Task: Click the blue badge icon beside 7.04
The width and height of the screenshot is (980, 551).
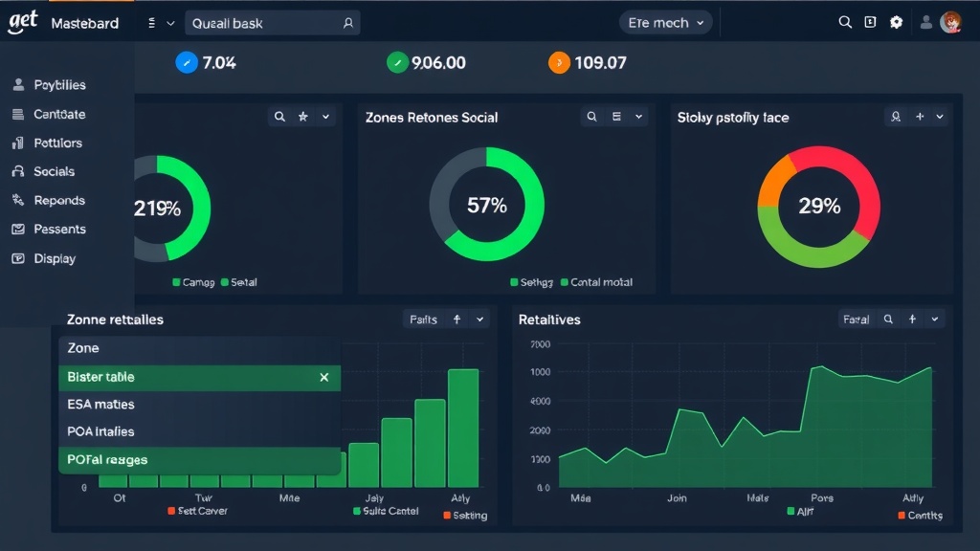Action: point(187,63)
